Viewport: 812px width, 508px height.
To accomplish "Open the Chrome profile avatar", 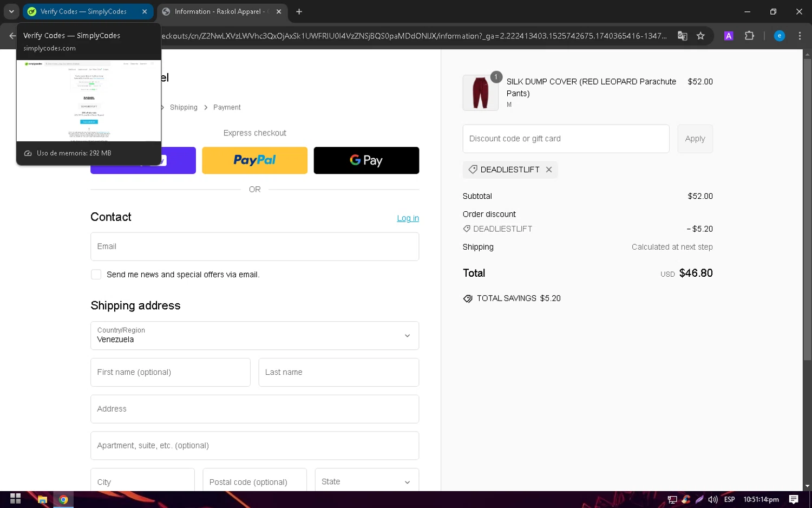I will (779, 36).
